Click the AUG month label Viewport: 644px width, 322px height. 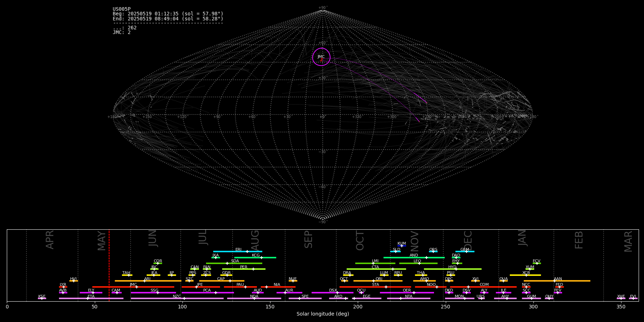click(255, 241)
